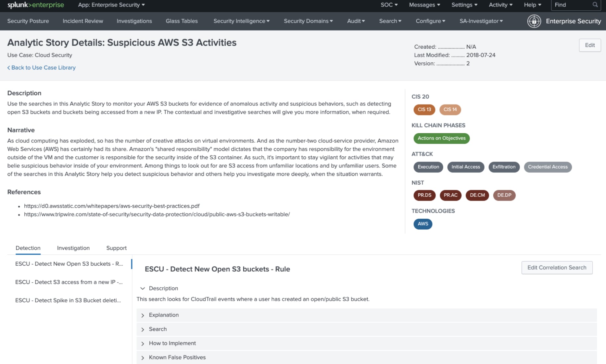Click the Credential Access tag

(x=548, y=167)
